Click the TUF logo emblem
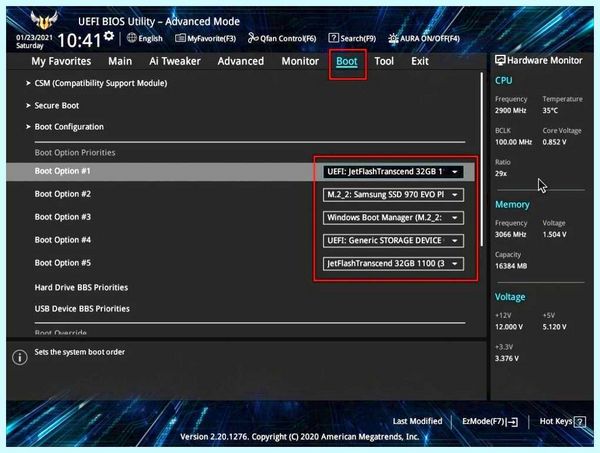 (x=44, y=20)
